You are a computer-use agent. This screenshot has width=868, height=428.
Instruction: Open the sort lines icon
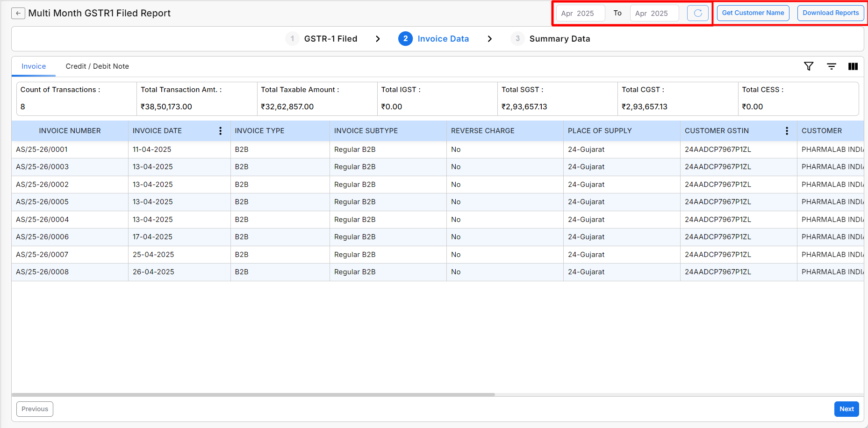832,66
